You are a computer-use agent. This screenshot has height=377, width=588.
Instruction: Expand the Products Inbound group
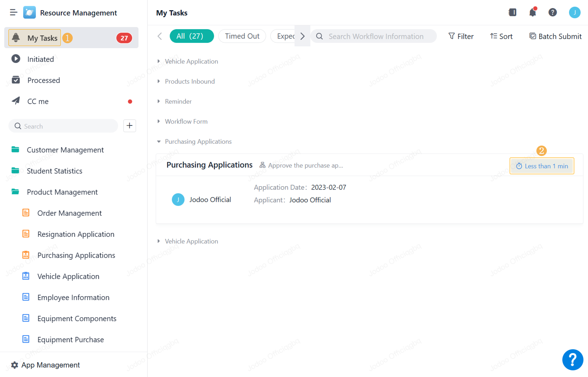[159, 81]
